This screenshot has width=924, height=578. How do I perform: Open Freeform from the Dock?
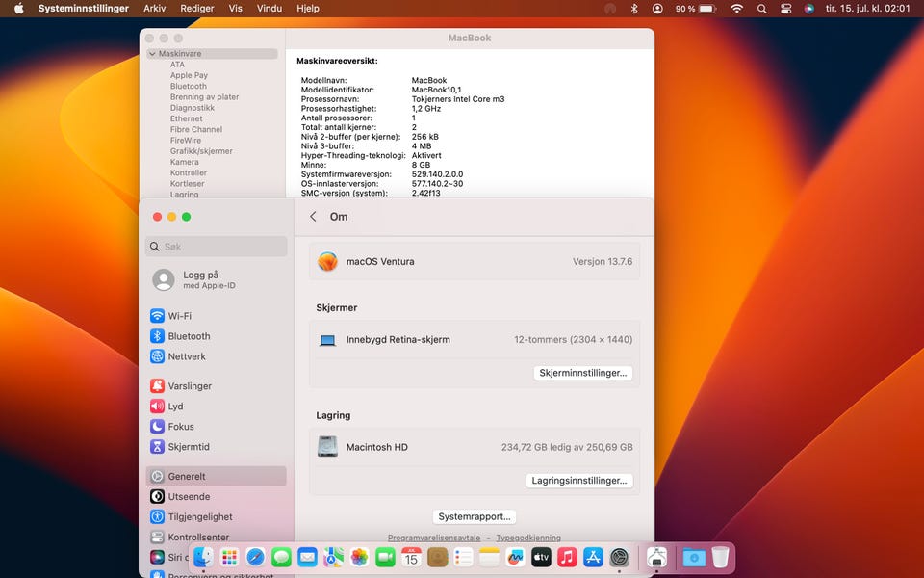[x=515, y=557]
